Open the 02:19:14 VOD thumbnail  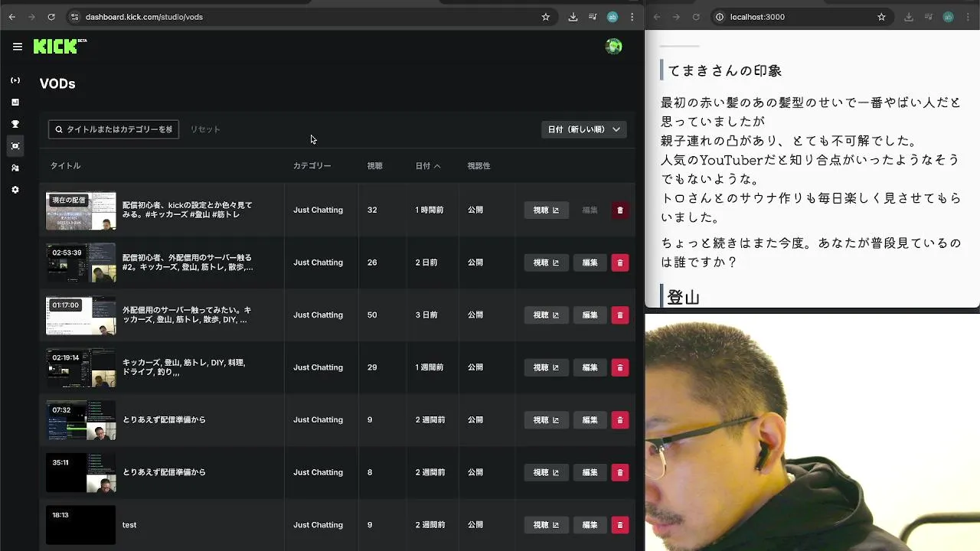[81, 367]
